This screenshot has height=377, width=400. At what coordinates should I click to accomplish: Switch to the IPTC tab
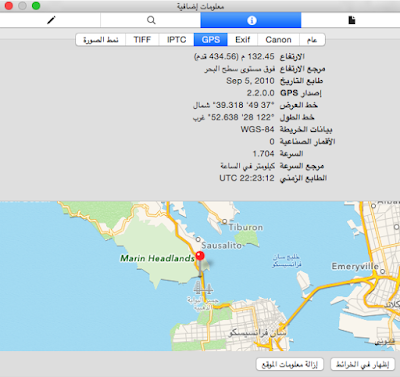(176, 40)
